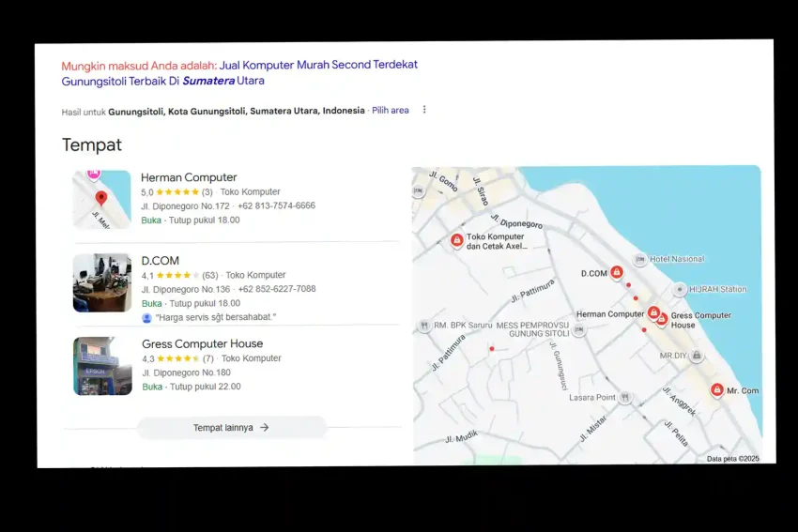Open the Gress Computer House listing title
Screen dimensions: 798x532
[203, 343]
